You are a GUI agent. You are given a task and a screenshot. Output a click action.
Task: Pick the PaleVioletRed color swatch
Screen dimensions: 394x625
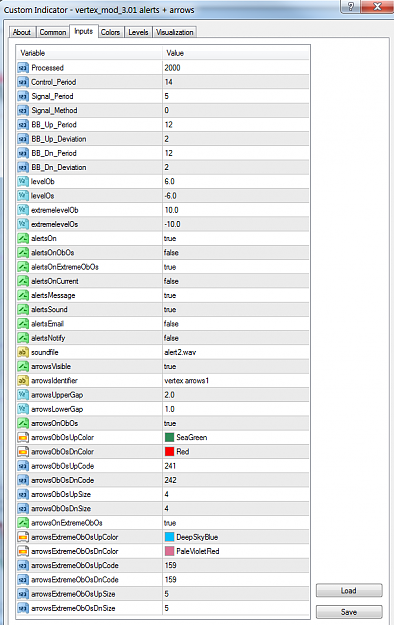tap(169, 551)
